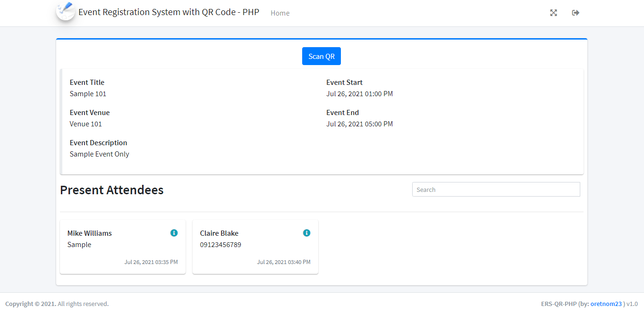Click the Venue 101 text

click(85, 124)
